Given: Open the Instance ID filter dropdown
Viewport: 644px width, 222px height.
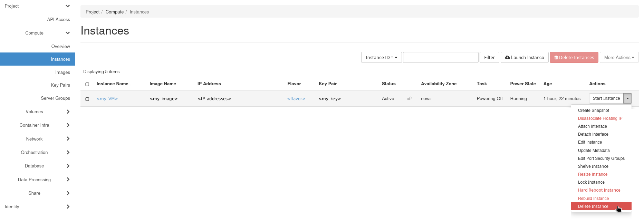Looking at the screenshot, I should point(381,57).
